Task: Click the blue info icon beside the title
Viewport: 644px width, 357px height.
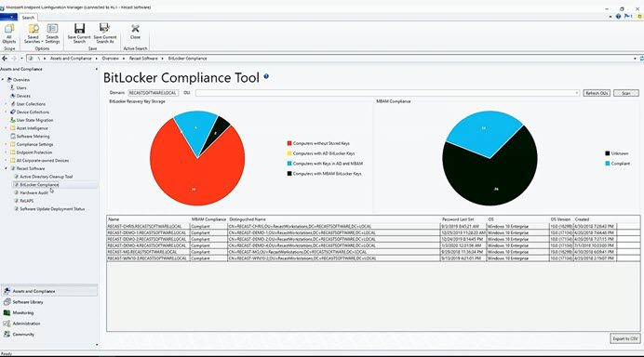Action: click(x=266, y=76)
